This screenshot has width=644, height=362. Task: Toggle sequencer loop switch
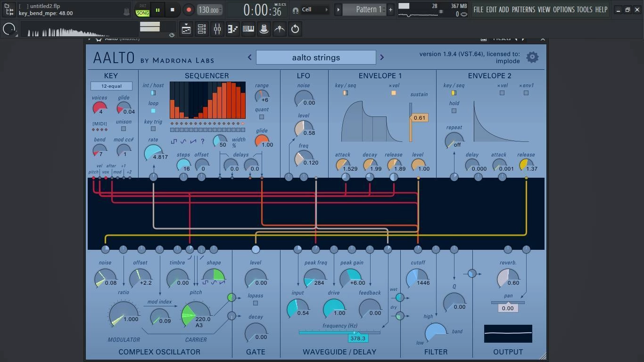153,111
